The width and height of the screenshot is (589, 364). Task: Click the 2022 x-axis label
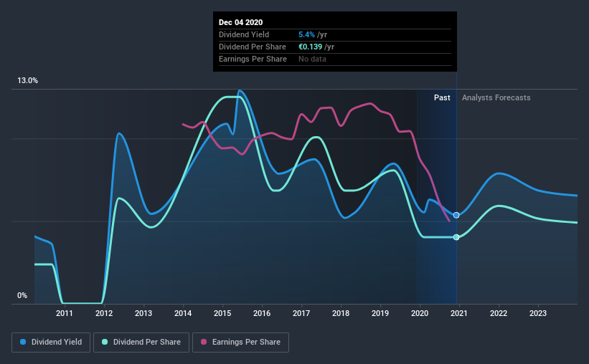click(x=499, y=313)
